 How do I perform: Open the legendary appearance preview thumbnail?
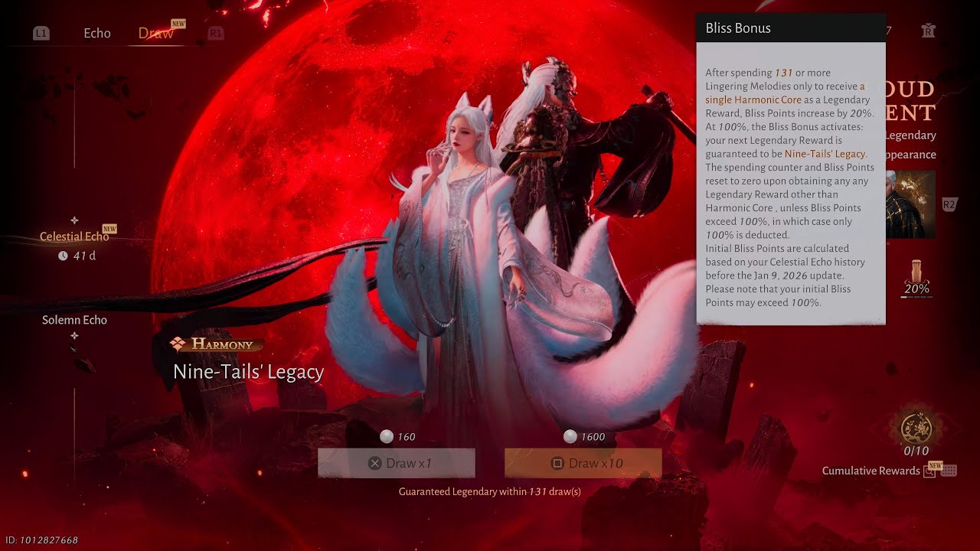(910, 204)
